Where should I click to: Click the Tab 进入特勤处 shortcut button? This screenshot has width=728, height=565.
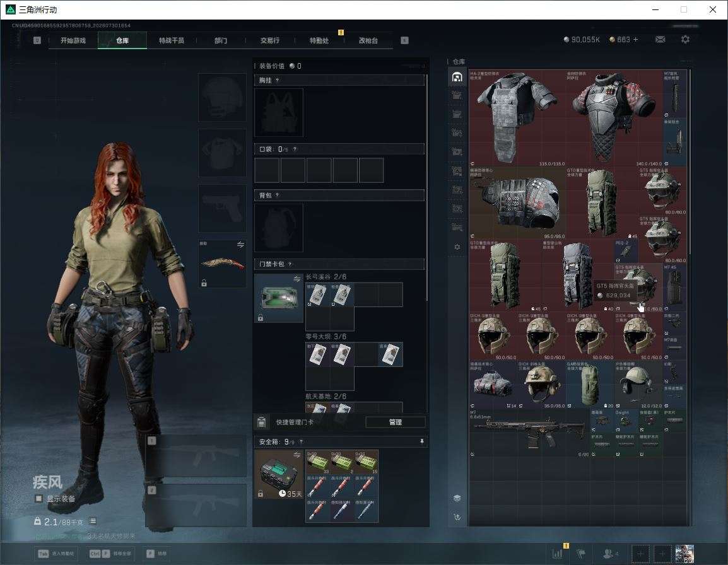[56, 554]
